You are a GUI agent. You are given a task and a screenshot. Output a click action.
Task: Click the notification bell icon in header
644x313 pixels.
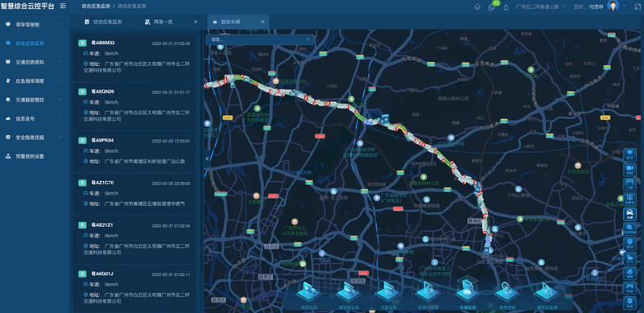(506, 6)
